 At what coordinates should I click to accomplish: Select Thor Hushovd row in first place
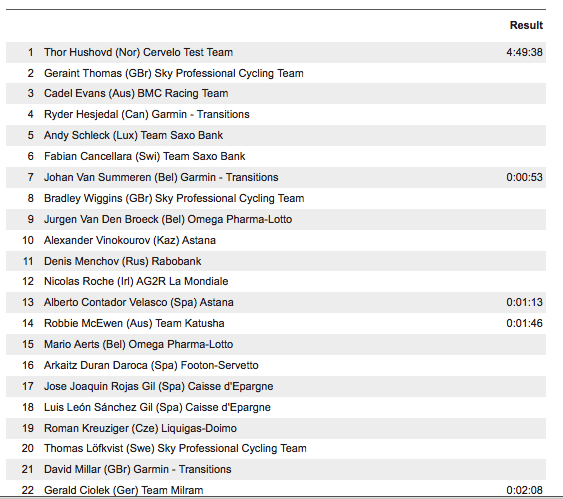click(276, 52)
